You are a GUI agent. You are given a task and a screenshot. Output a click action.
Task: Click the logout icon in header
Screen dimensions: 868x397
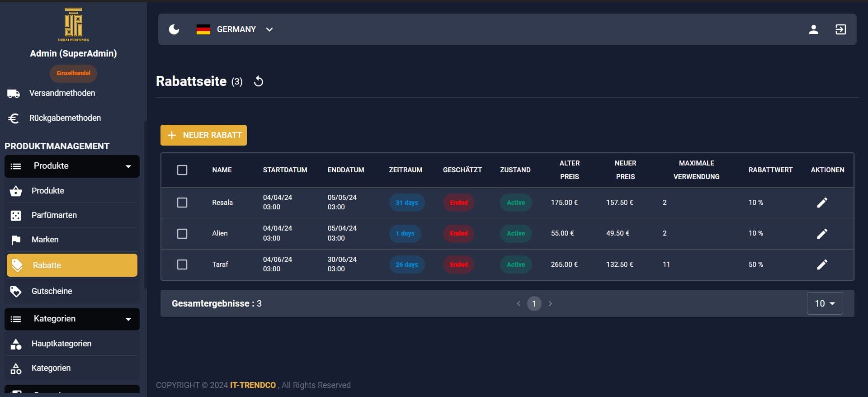point(840,29)
